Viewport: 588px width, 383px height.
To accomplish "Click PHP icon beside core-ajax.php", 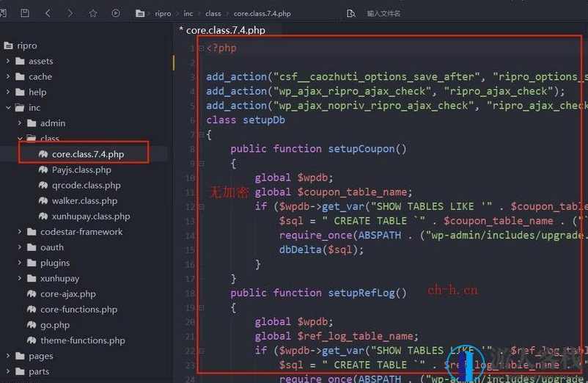I will point(32,293).
